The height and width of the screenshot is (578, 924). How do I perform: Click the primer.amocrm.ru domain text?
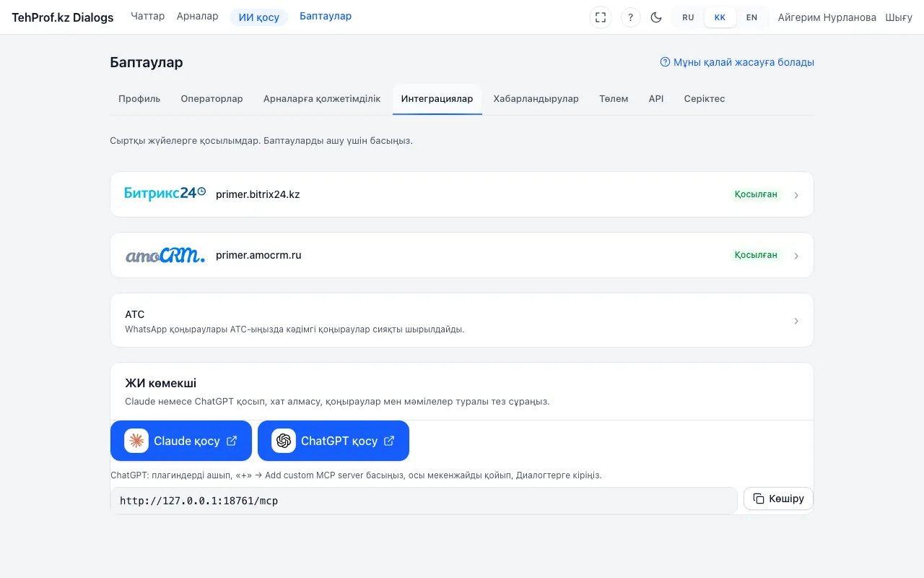coord(258,255)
